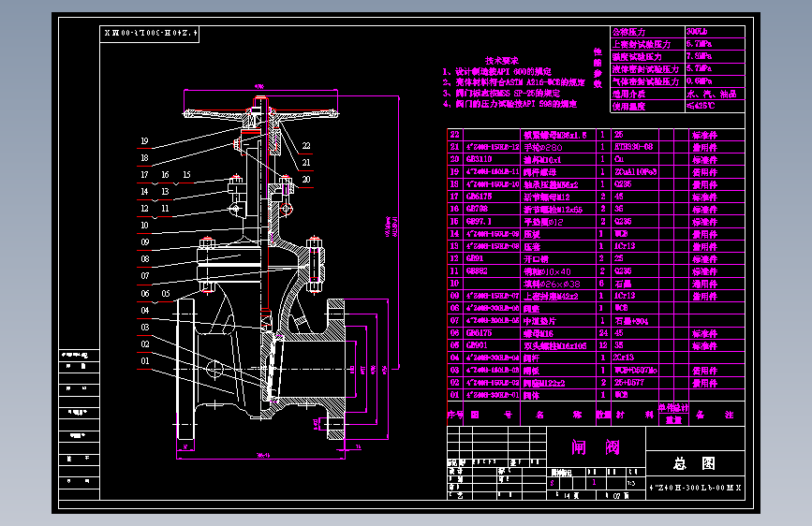The height and width of the screenshot is (526, 812).
Task: Select material cell '2Cr13' in row 04
Action: pyautogui.click(x=624, y=358)
